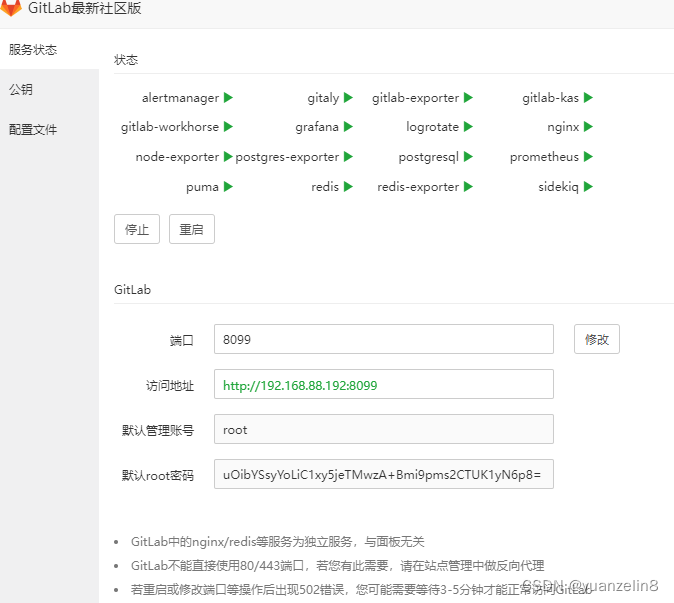Click the note about nginx/redis独立服务

pyautogui.click(x=278, y=542)
